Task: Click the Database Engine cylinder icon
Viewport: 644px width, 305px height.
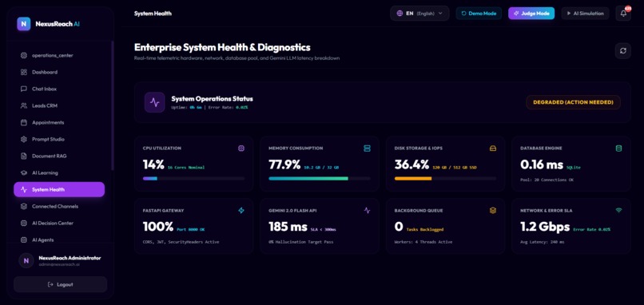Action: pyautogui.click(x=618, y=149)
